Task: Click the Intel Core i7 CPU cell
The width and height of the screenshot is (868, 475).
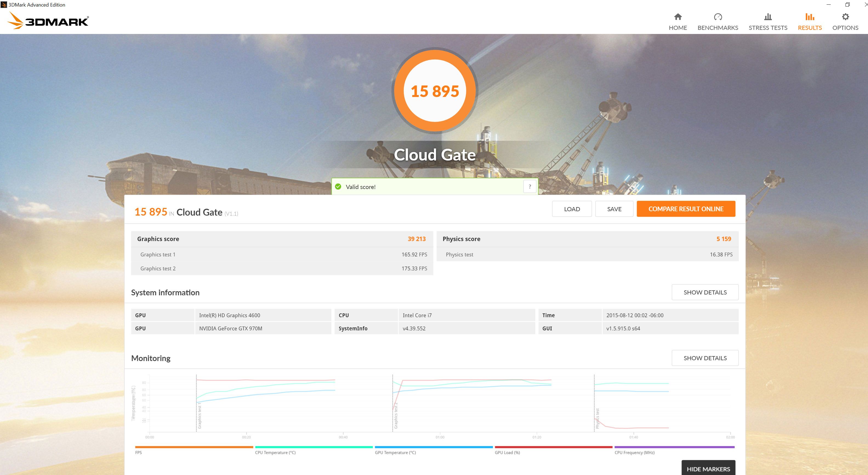Action: tap(466, 315)
